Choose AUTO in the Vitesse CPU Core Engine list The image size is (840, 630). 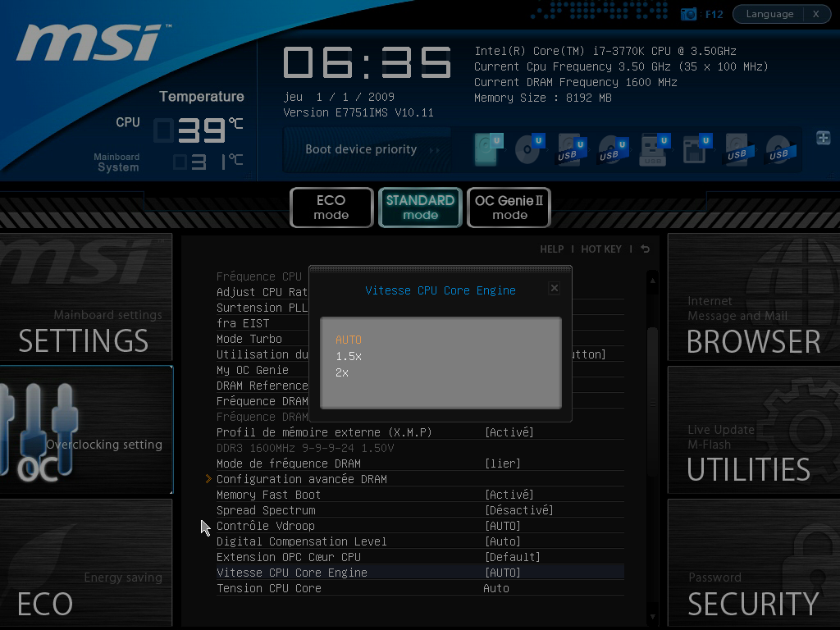[x=349, y=340]
